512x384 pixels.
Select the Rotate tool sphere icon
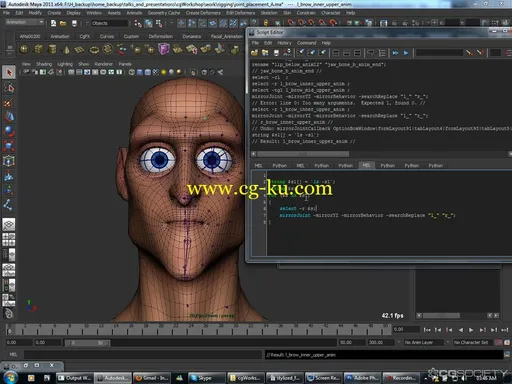(x=9, y=131)
